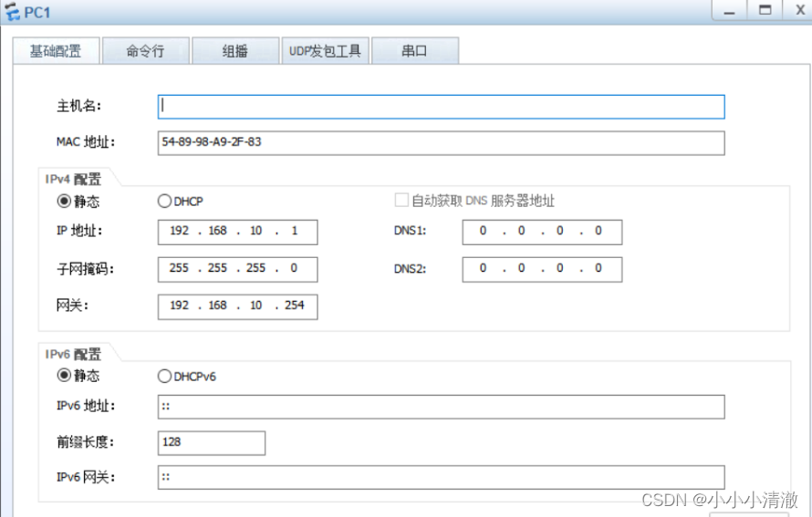Switch to the 基础配置 tab
This screenshot has height=517, width=812.
point(56,51)
